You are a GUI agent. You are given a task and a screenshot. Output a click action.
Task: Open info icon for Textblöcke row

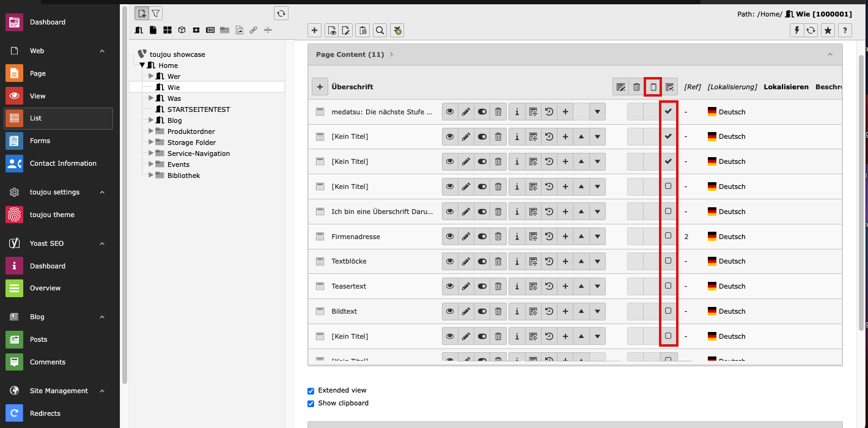(517, 261)
